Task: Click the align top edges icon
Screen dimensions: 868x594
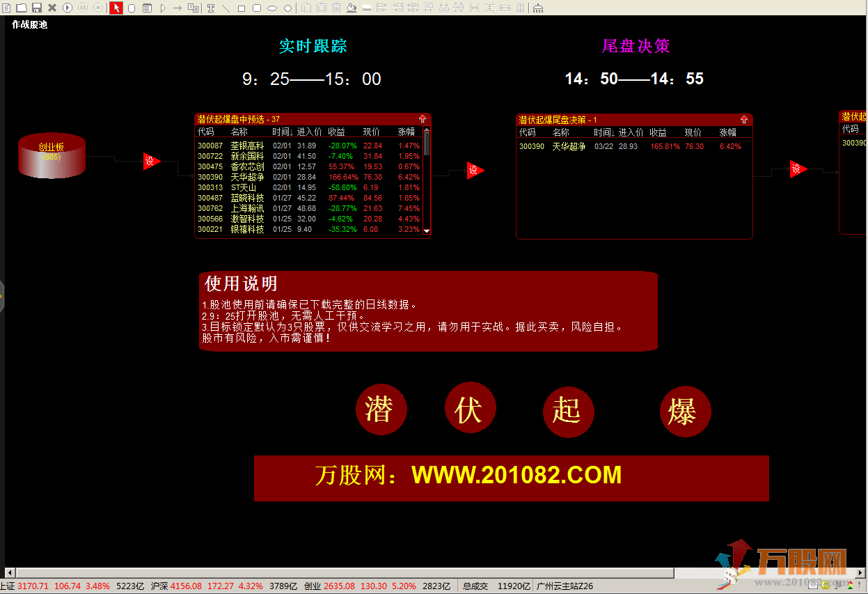Action: pos(428,8)
